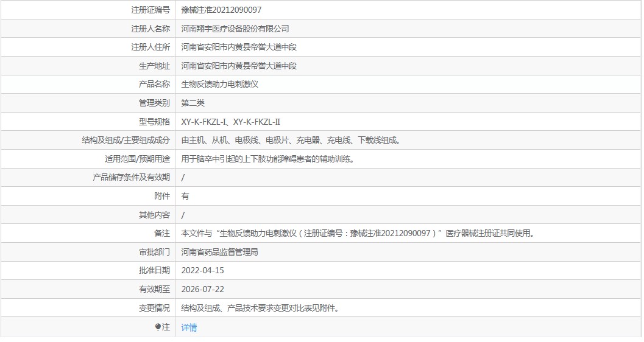Click the 结构及组成/主要组成成分 label
The image size is (644, 342).
[126, 140]
